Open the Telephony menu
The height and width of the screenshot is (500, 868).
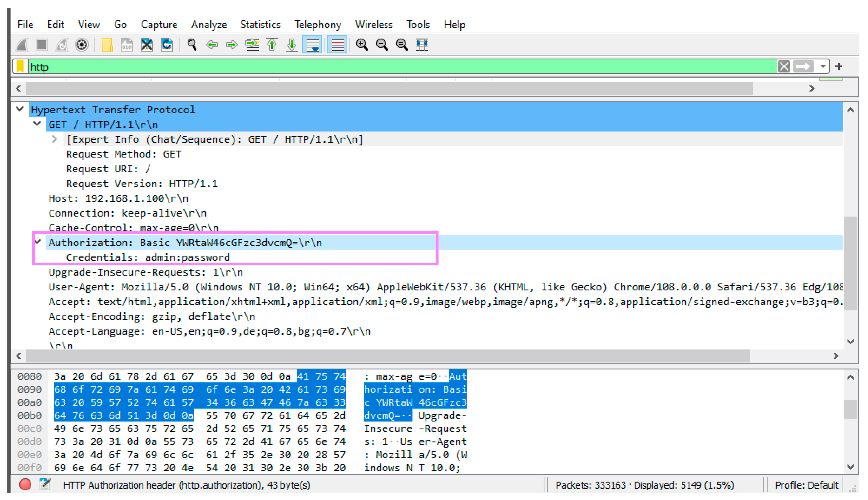point(318,25)
